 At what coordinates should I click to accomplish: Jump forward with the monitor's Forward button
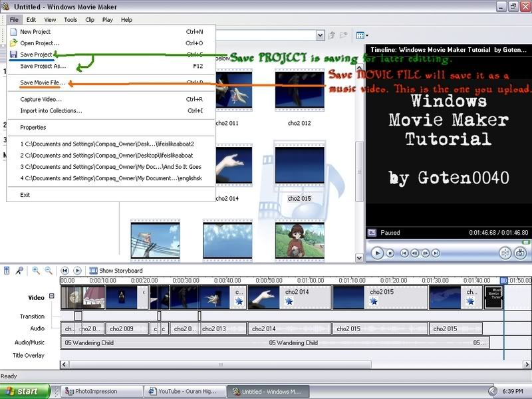pyautogui.click(x=436, y=253)
